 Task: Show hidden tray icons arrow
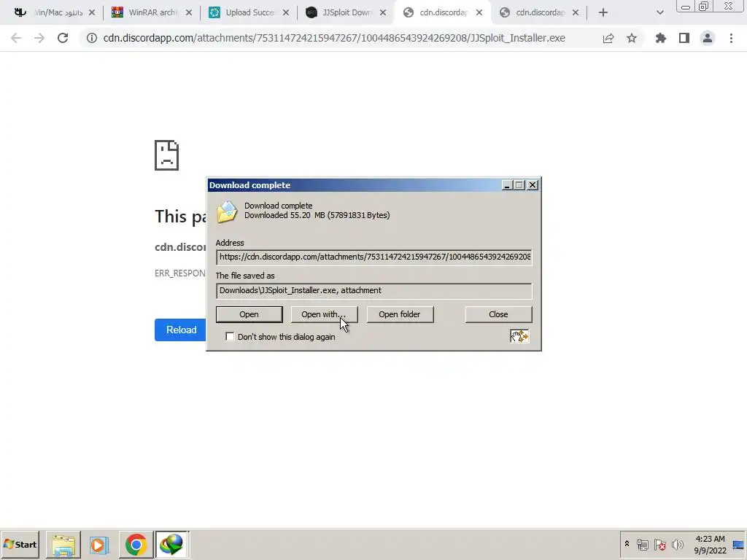coord(627,544)
